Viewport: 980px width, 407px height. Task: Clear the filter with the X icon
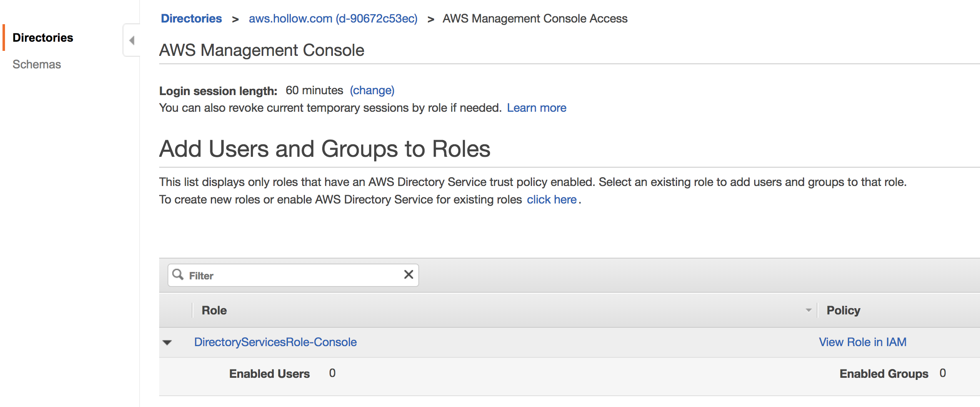click(408, 274)
